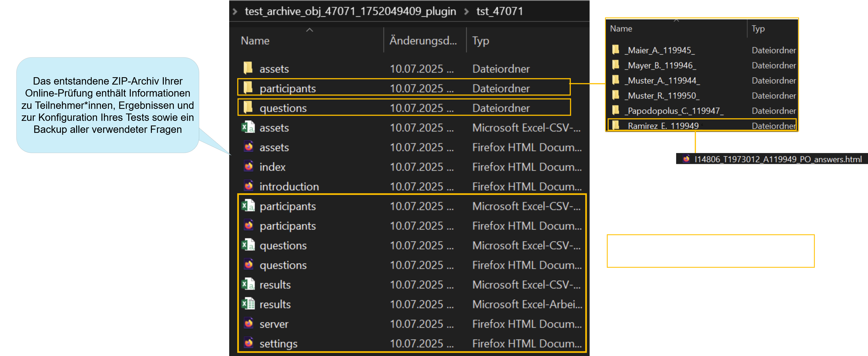This screenshot has width=868, height=356.
Task: Sort by Name column header
Action: coord(255,41)
